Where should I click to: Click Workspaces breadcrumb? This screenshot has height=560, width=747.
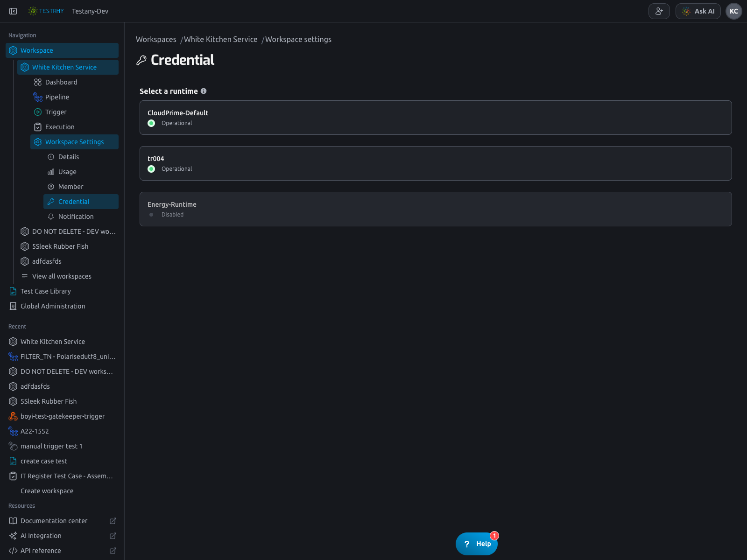tap(156, 39)
